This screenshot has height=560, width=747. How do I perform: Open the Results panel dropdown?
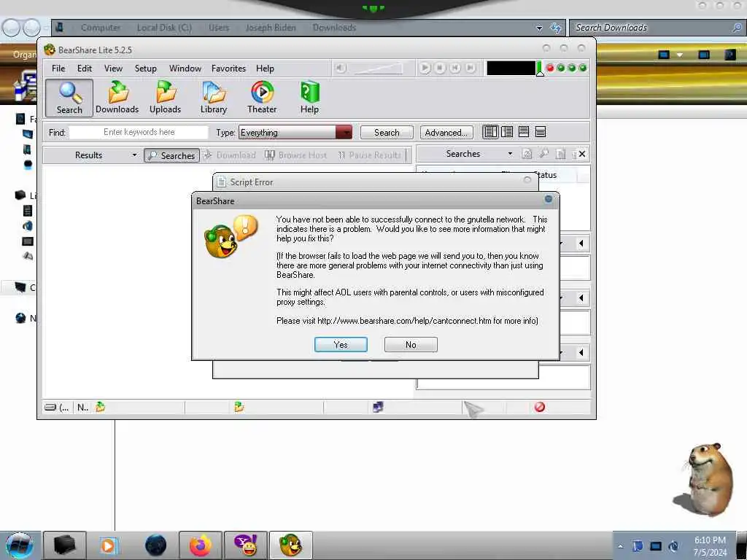(x=134, y=155)
